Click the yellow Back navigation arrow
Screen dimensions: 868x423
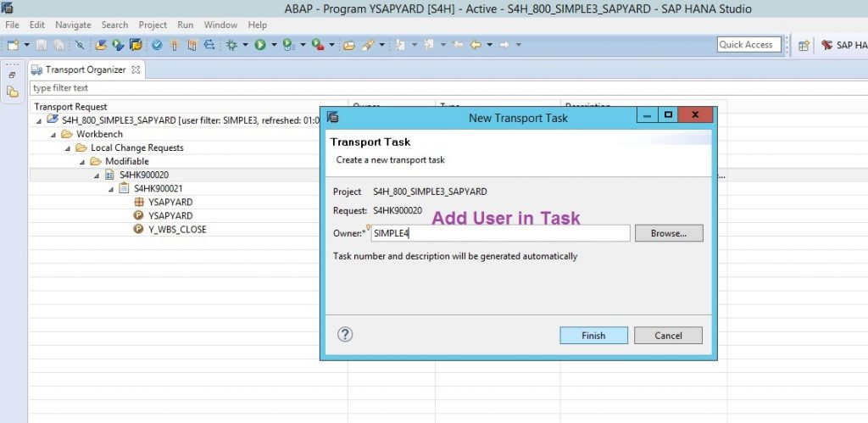coord(476,46)
